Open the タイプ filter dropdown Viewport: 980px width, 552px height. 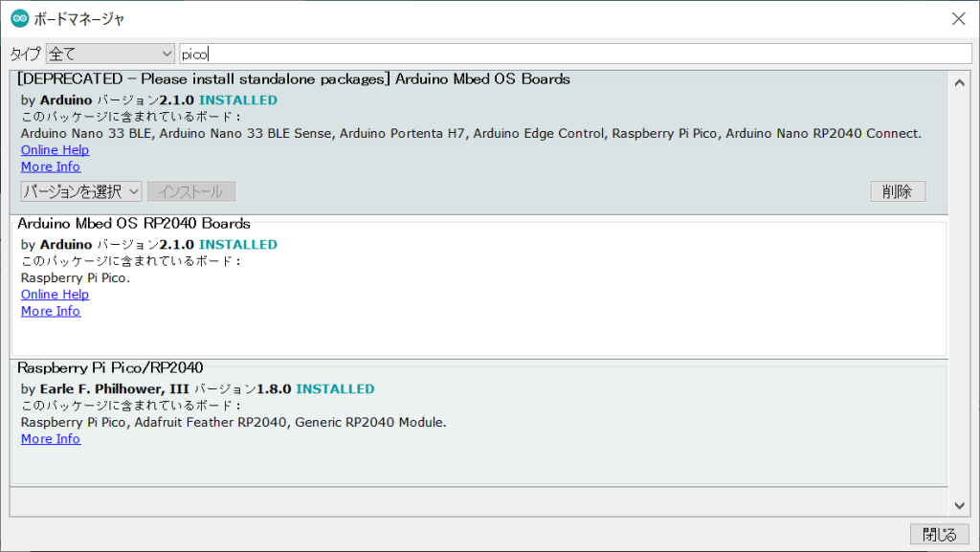[110, 54]
